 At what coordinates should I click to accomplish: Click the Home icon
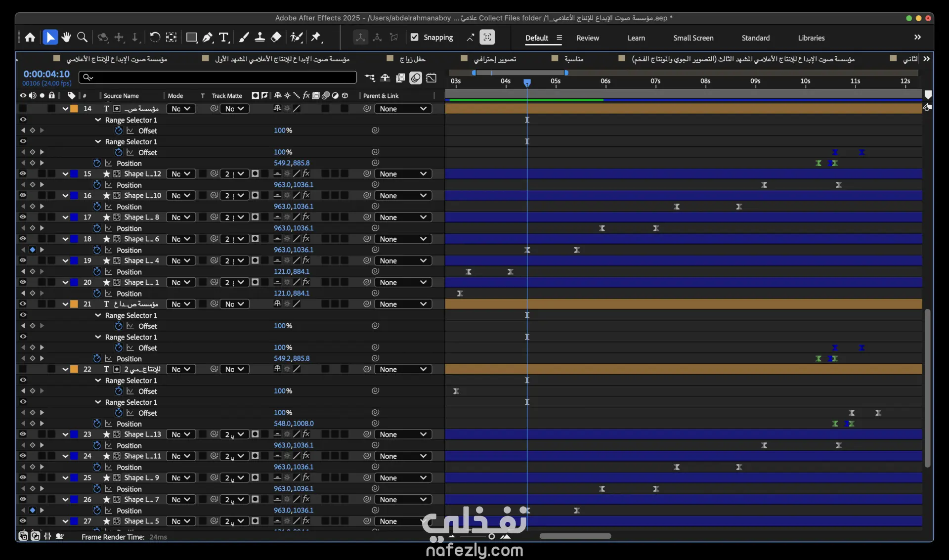tap(30, 38)
